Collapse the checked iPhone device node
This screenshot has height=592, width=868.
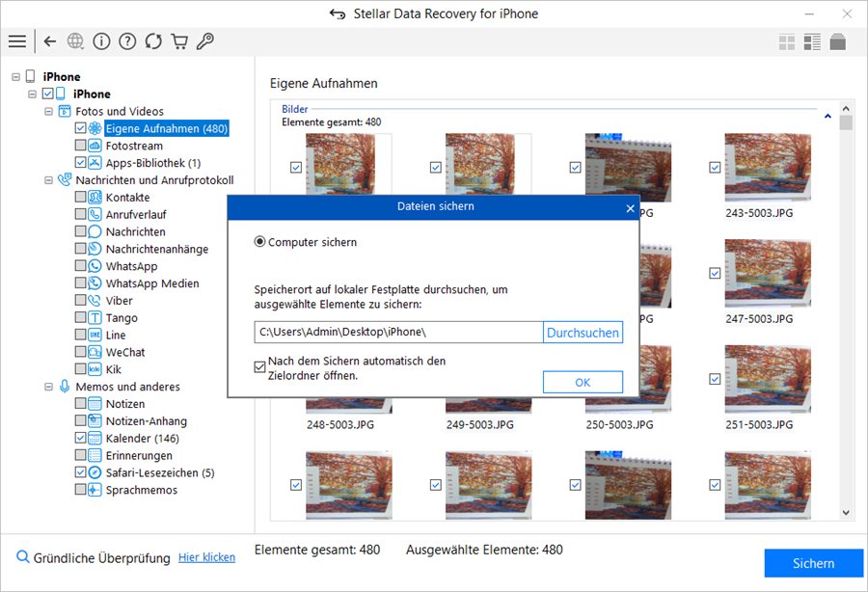[x=32, y=94]
